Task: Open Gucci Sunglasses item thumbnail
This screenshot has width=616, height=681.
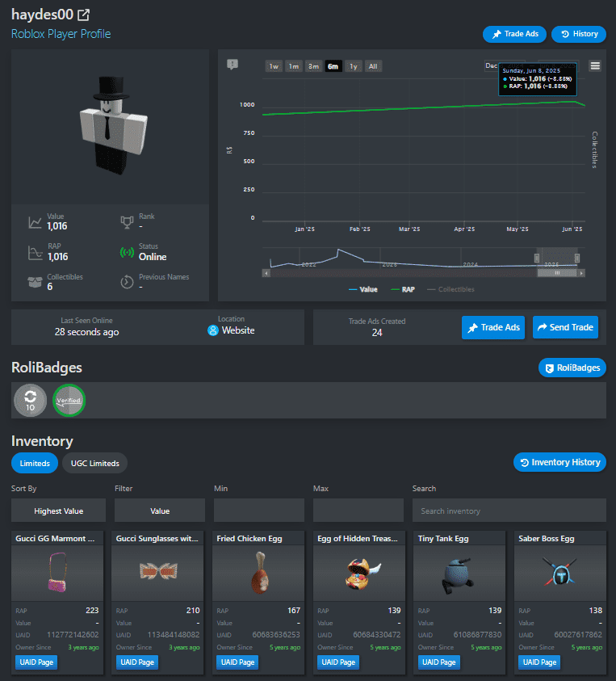Action: (x=158, y=573)
